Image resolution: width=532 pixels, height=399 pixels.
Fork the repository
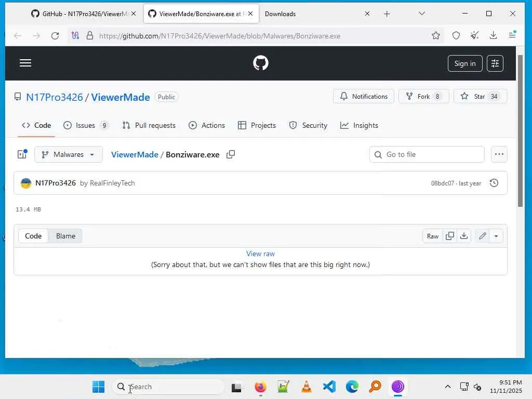(424, 96)
